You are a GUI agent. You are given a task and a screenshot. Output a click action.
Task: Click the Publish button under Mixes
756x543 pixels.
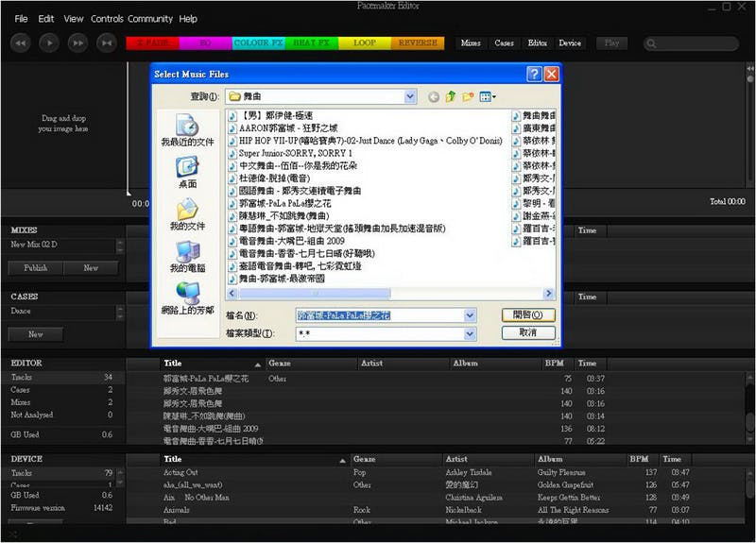(x=36, y=268)
